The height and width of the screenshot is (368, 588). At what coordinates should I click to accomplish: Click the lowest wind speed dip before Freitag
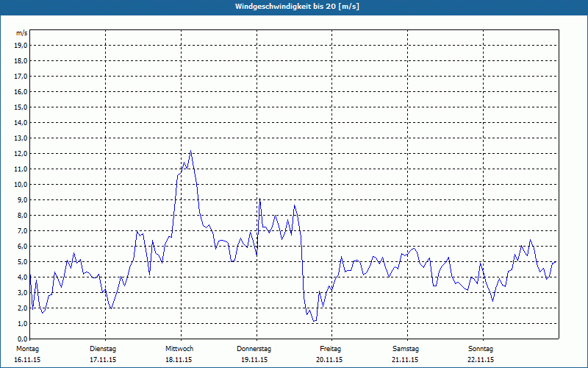(313, 322)
